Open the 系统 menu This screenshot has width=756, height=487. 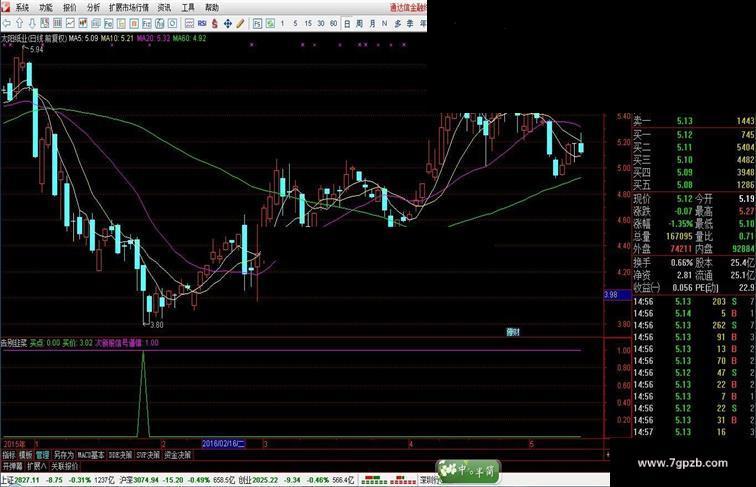pyautogui.click(x=22, y=7)
